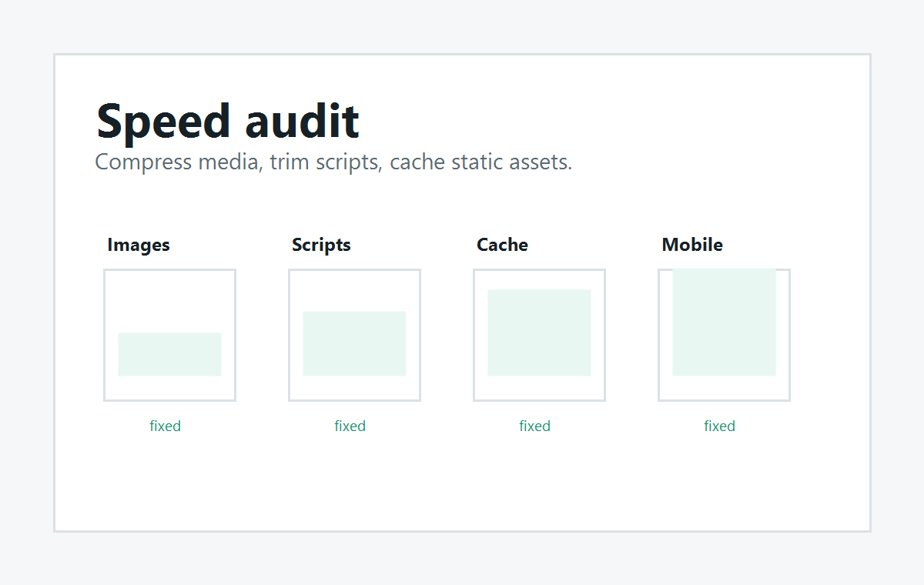Select the "Compress media" phrase in the subtitle
924x585 pixels.
[179, 162]
